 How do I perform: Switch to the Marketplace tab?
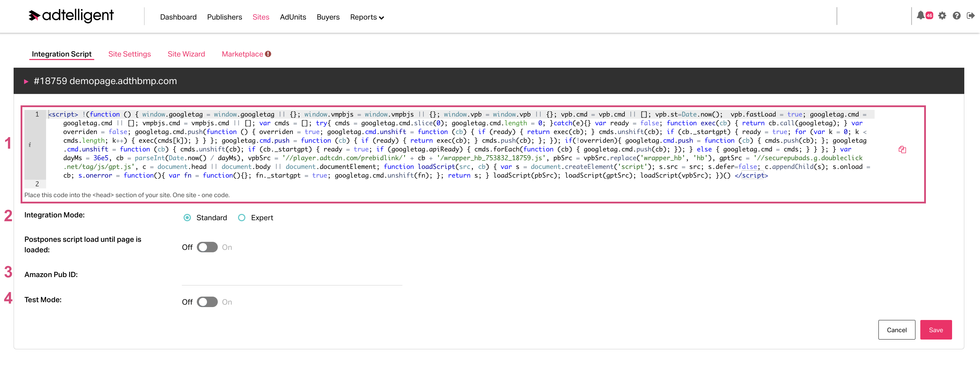pos(242,54)
